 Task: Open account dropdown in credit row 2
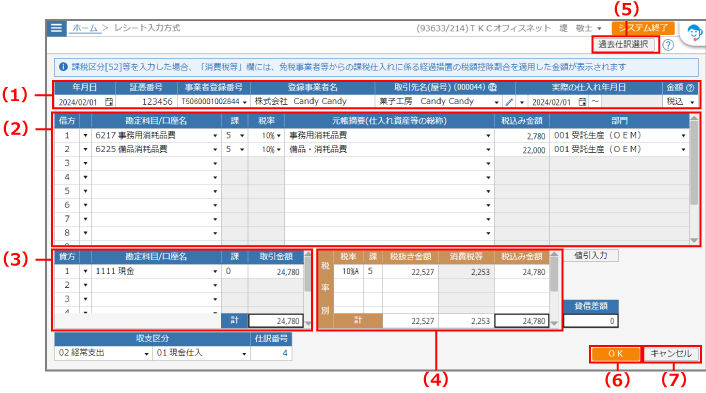(215, 285)
